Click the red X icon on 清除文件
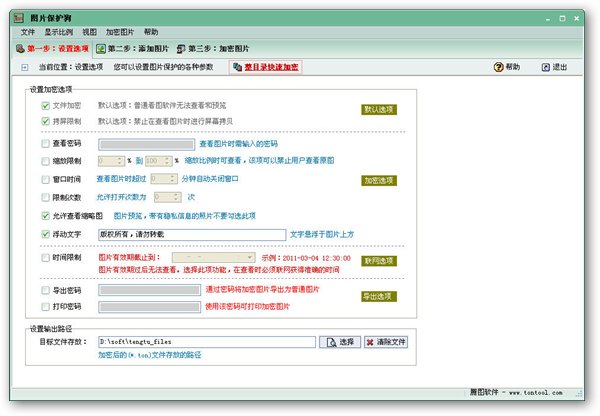600x416 pixels. click(370, 342)
